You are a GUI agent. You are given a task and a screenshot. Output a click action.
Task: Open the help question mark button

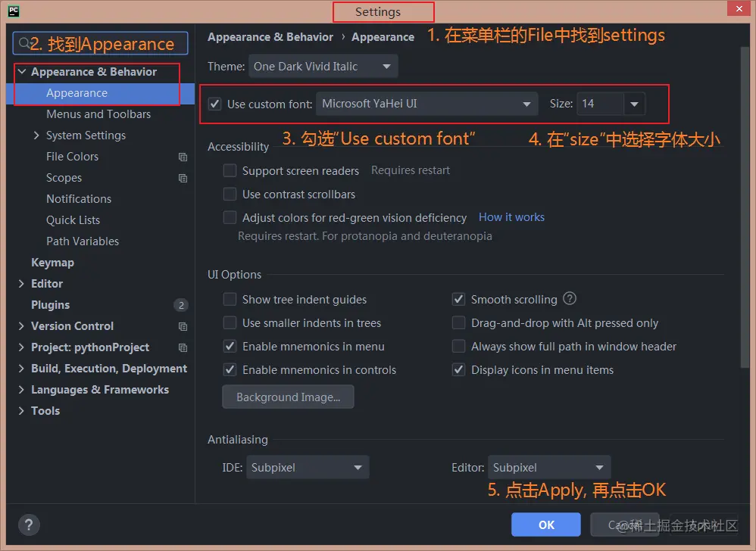[29, 525]
